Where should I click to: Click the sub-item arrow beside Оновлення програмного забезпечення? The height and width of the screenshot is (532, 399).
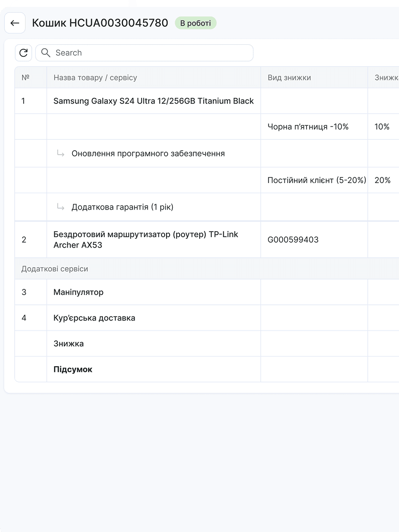(x=61, y=153)
